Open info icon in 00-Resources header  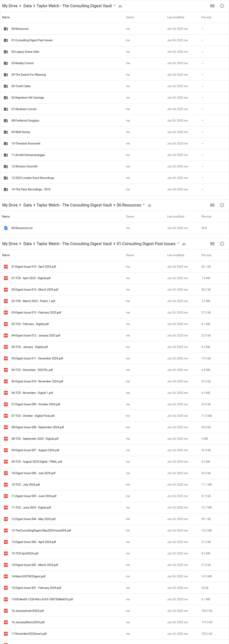tap(222, 205)
